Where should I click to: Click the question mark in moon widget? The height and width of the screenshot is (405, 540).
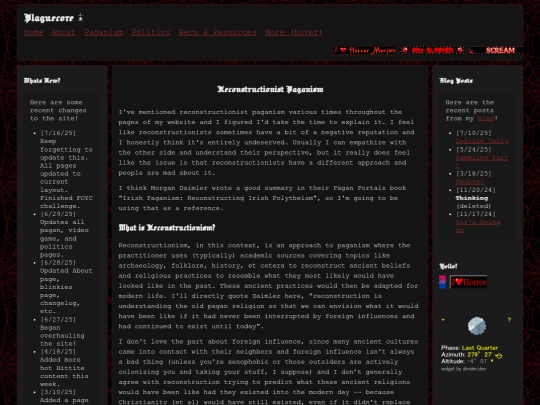tap(509, 320)
